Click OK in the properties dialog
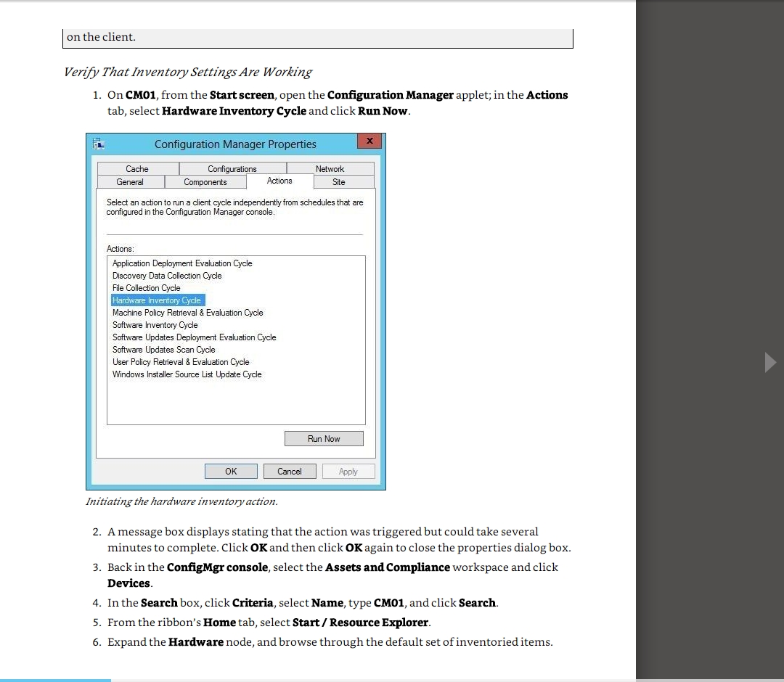 (231, 472)
